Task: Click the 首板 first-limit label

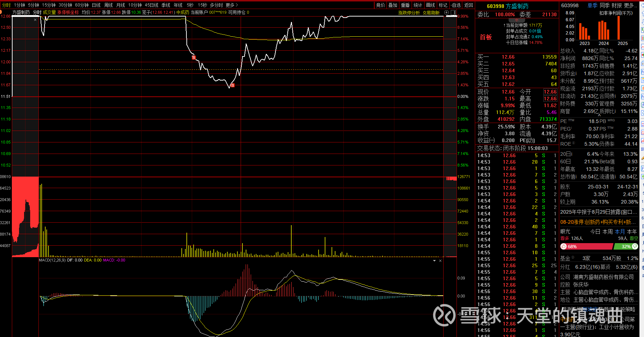Action: coord(486,37)
